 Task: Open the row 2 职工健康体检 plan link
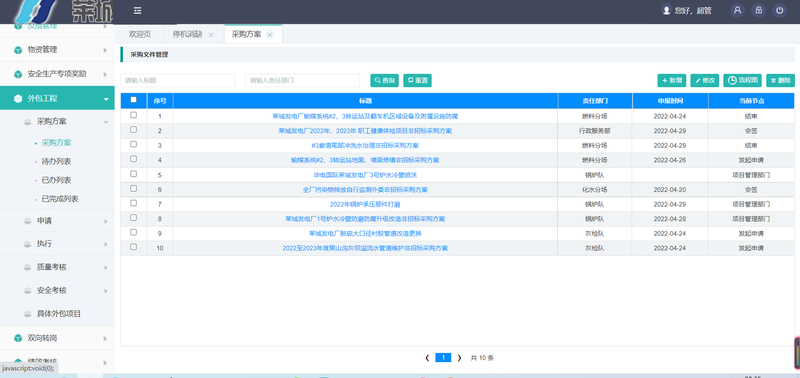click(x=365, y=131)
